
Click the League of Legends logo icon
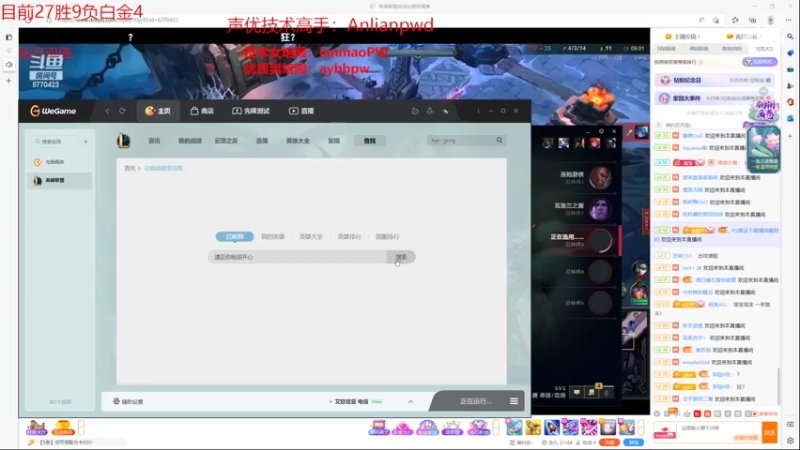[123, 140]
